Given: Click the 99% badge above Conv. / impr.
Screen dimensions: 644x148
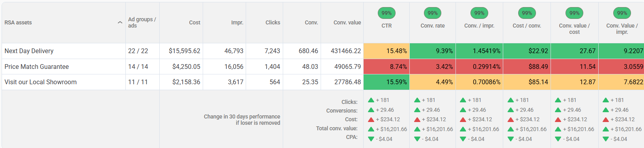Looking at the screenshot, I should tap(479, 13).
